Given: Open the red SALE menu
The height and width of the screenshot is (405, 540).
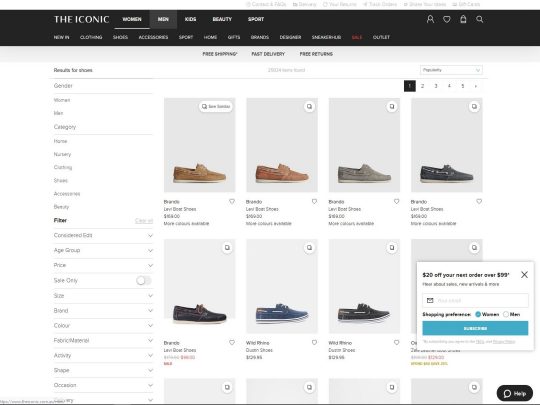Looking at the screenshot, I should pos(357,37).
